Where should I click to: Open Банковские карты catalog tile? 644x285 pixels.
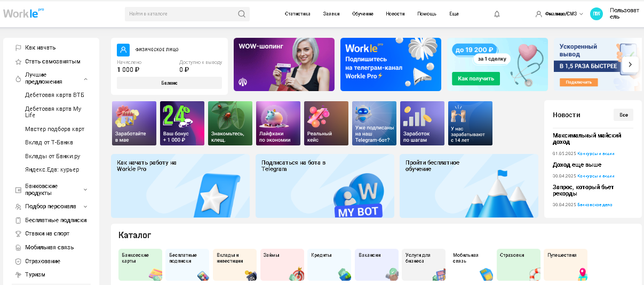click(140, 265)
